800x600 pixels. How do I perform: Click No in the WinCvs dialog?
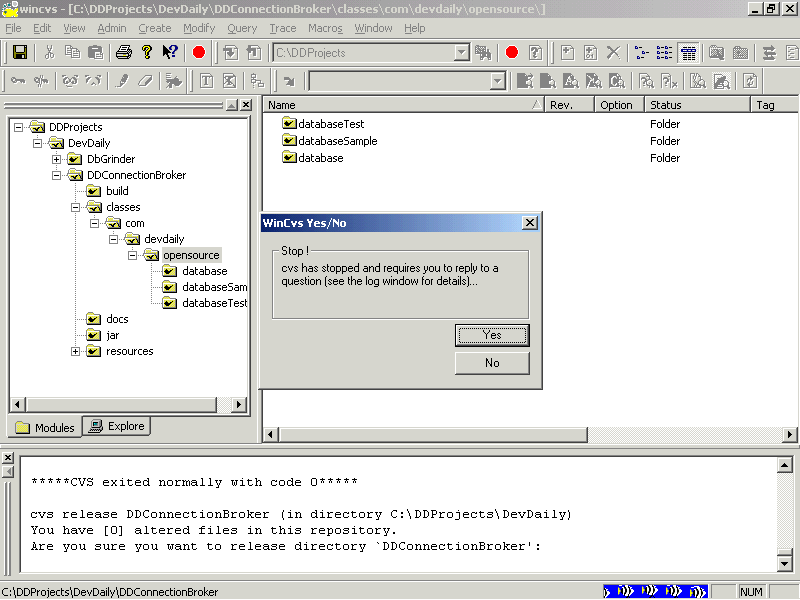click(x=492, y=363)
